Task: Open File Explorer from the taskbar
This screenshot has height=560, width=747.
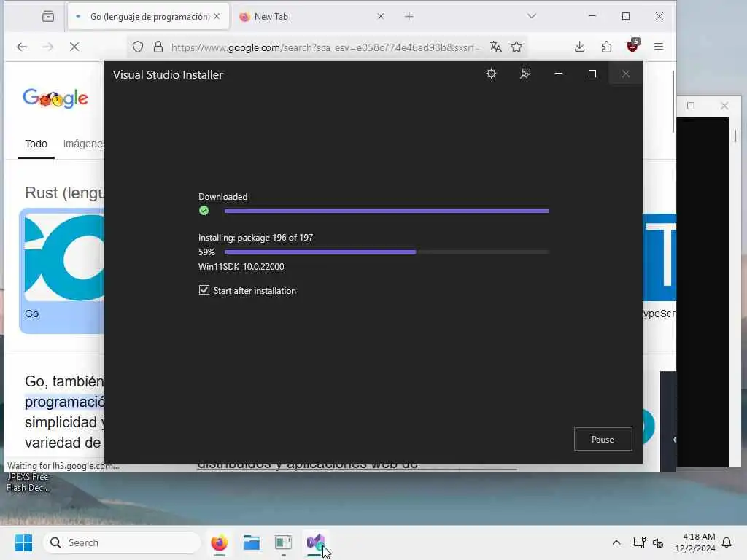Action: coord(251,542)
